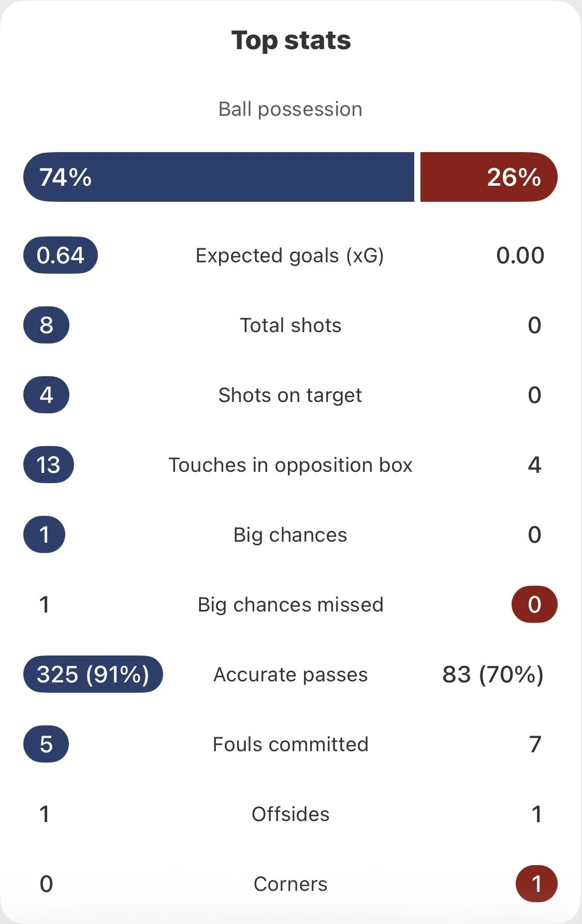Tap the 13 touches in opposition box badge

click(x=49, y=465)
